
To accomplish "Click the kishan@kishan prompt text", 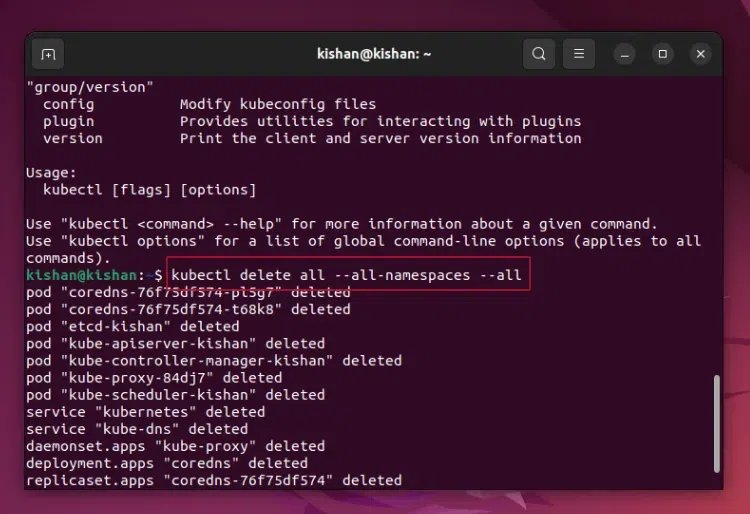I will tap(82, 275).
